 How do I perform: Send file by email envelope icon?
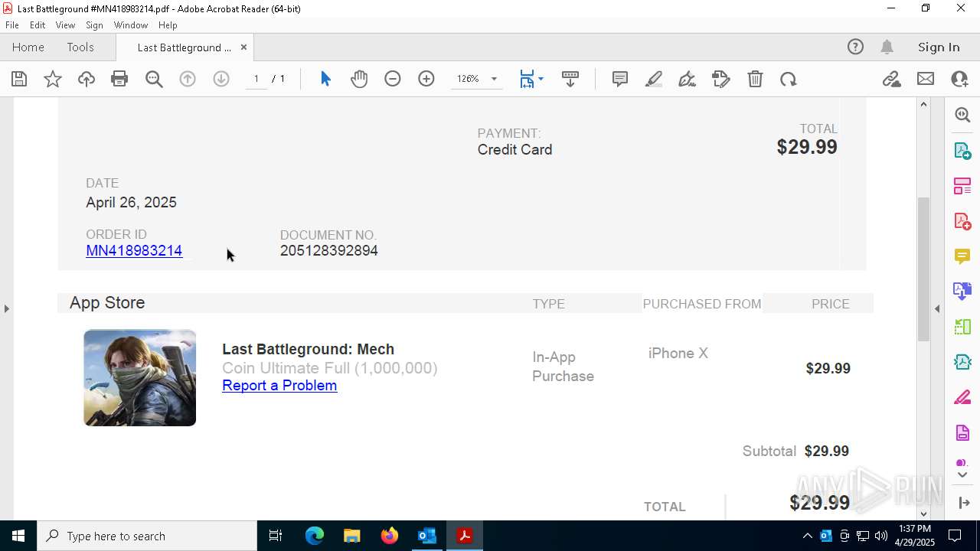(926, 79)
